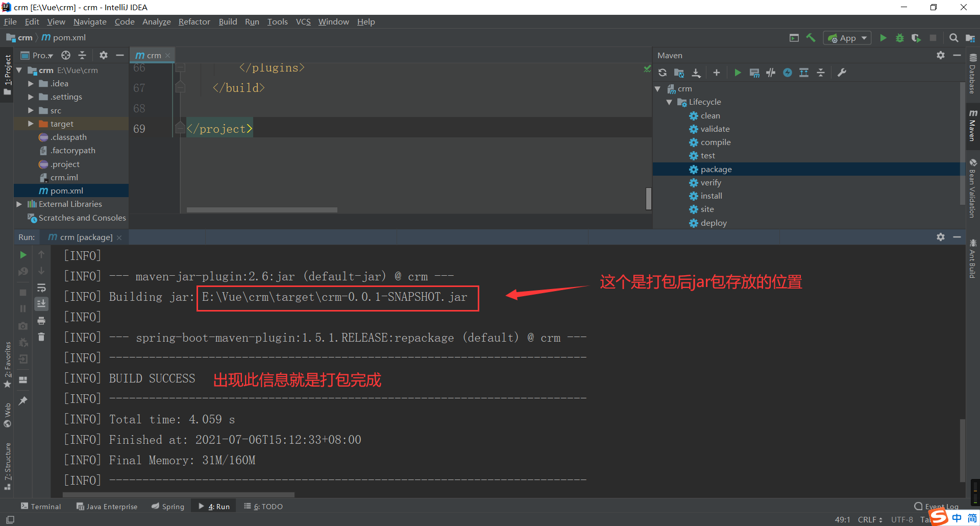
Task: Clear all Run console output
Action: pyautogui.click(x=41, y=337)
